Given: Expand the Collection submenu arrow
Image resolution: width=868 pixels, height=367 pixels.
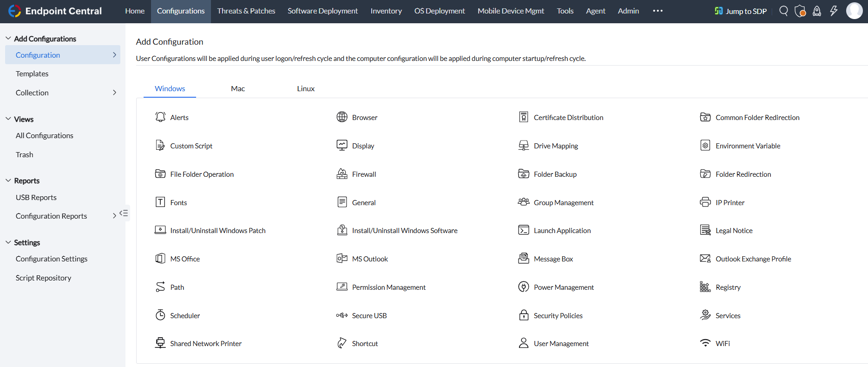Looking at the screenshot, I should tap(114, 93).
